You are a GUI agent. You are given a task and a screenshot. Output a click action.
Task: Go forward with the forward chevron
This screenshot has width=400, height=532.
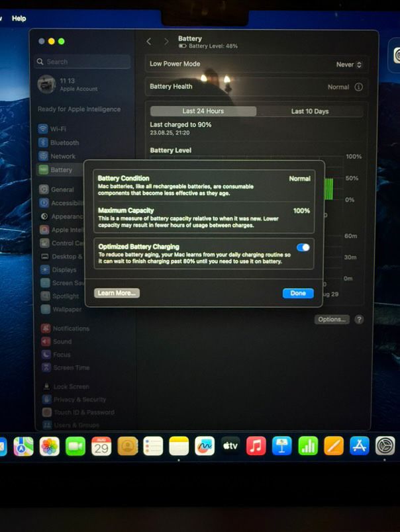(x=166, y=42)
